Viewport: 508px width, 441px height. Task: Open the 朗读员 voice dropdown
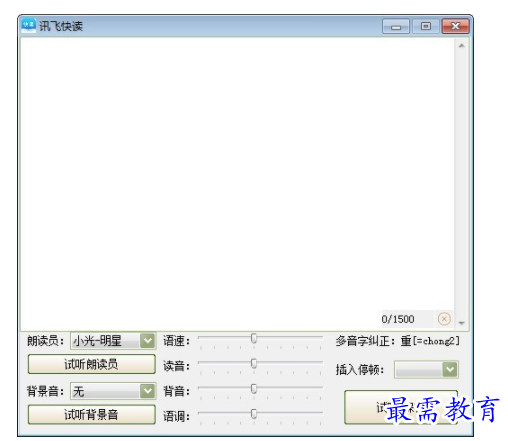[113, 341]
